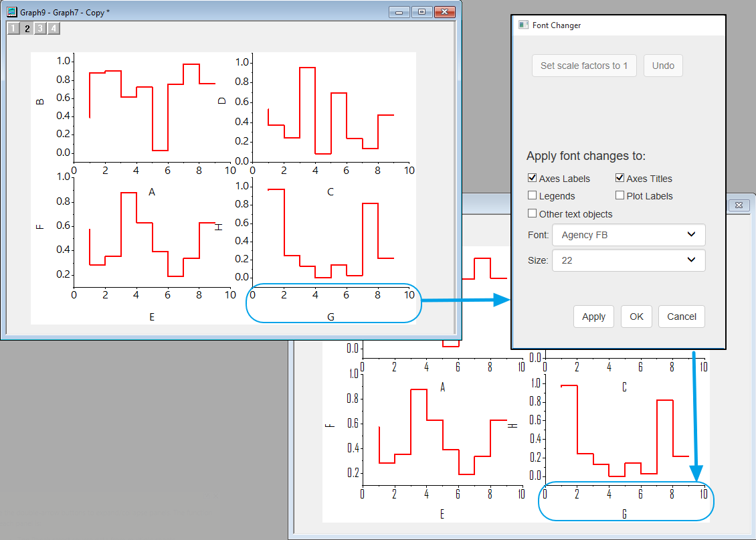
Task: Open the Size dropdown showing 22
Action: [x=628, y=260]
